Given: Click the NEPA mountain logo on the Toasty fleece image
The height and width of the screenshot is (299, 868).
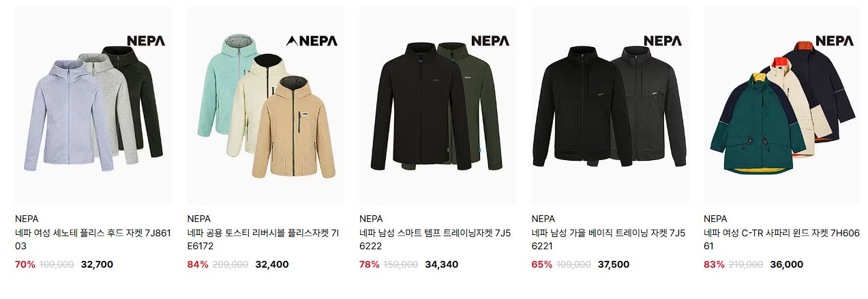Looking at the screenshot, I should point(312,41).
